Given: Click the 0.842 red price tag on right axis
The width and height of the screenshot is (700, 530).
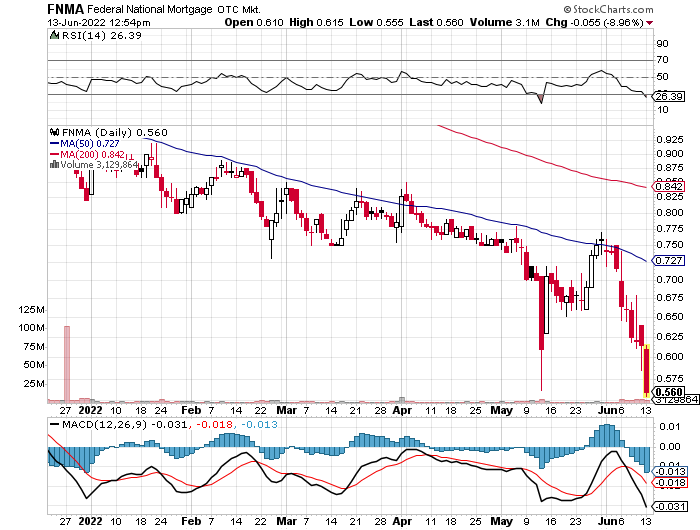Looking at the screenshot, I should (x=669, y=186).
